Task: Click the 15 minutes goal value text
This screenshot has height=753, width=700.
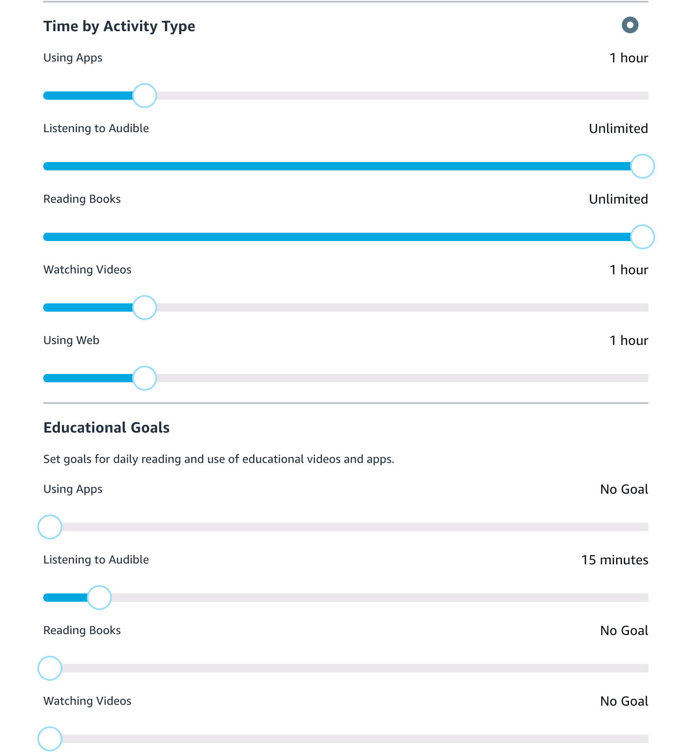Action: coord(614,560)
